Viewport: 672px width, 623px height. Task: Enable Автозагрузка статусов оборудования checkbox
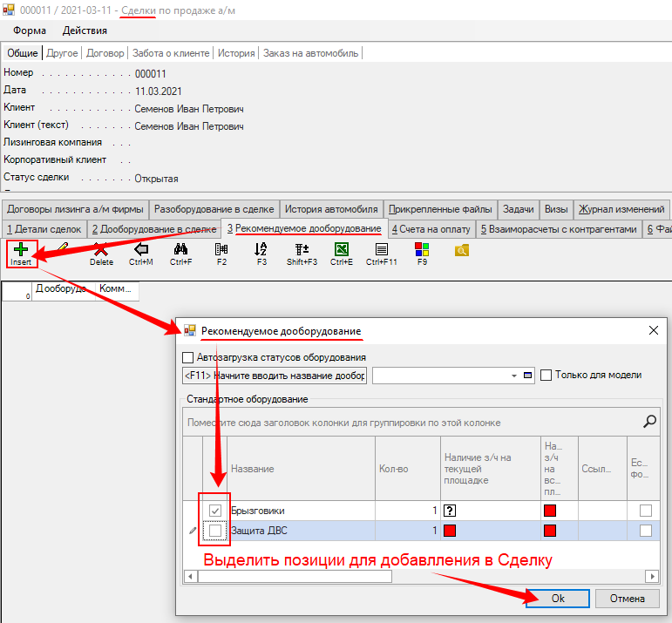point(187,357)
